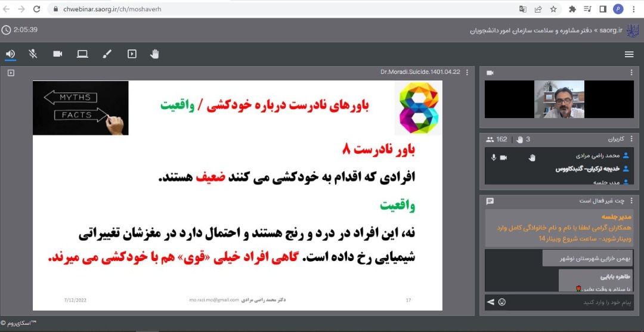644x332 pixels.
Task: Toggle the speaker audio icon
Action: (x=11, y=54)
